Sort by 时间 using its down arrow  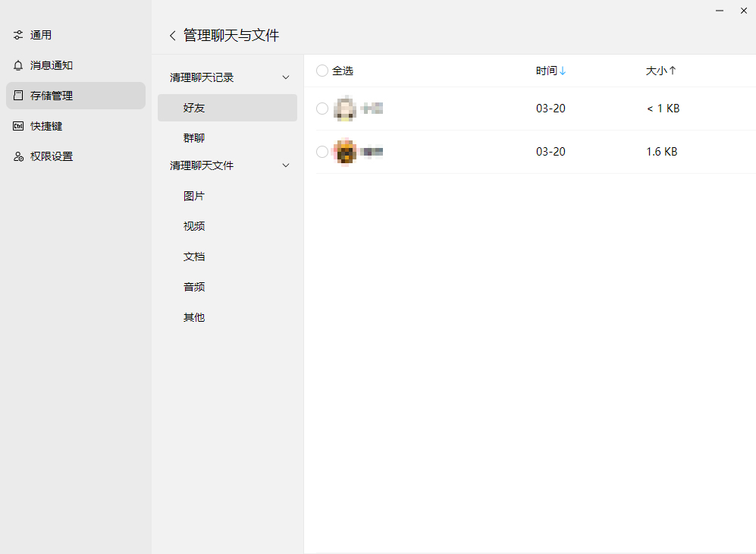pyautogui.click(x=562, y=71)
